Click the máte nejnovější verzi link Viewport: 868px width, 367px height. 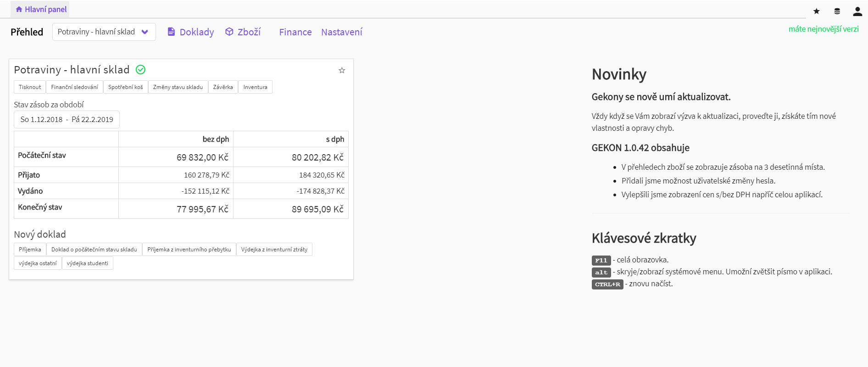823,29
